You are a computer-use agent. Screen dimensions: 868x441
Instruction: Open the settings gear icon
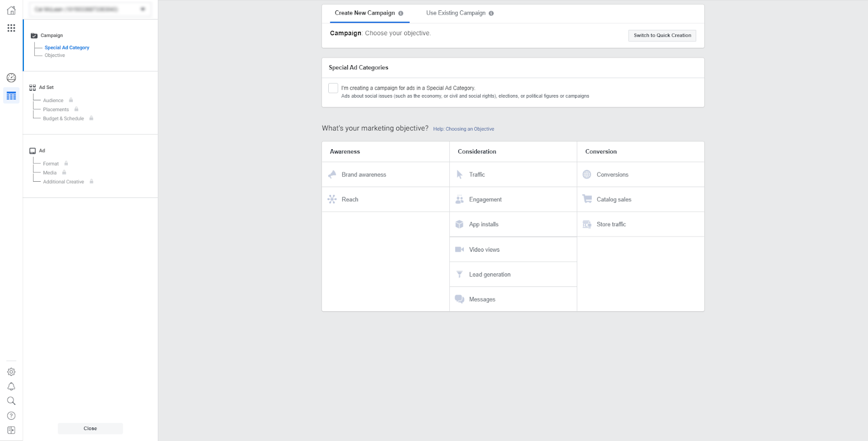pyautogui.click(x=11, y=372)
